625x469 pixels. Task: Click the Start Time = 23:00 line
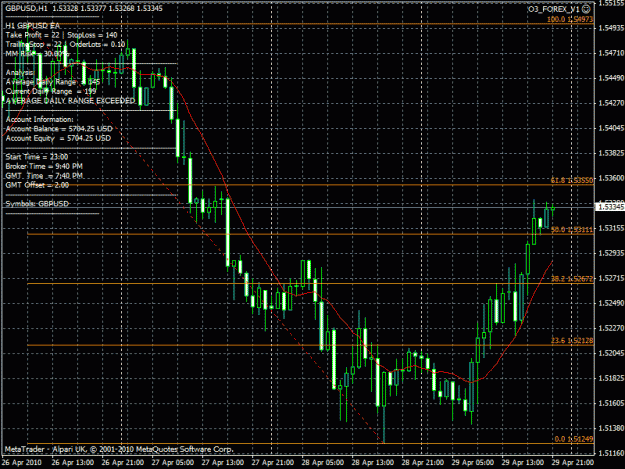coord(37,157)
